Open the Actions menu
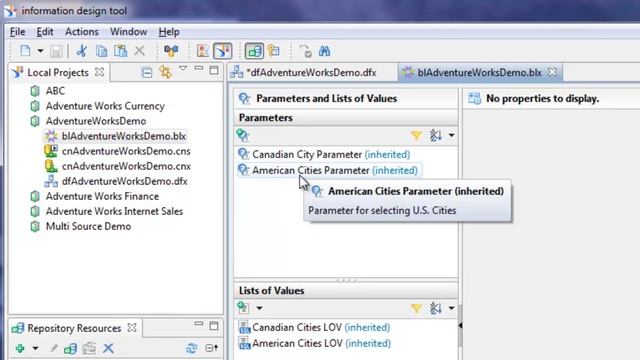This screenshot has height=360, width=640. click(x=82, y=32)
